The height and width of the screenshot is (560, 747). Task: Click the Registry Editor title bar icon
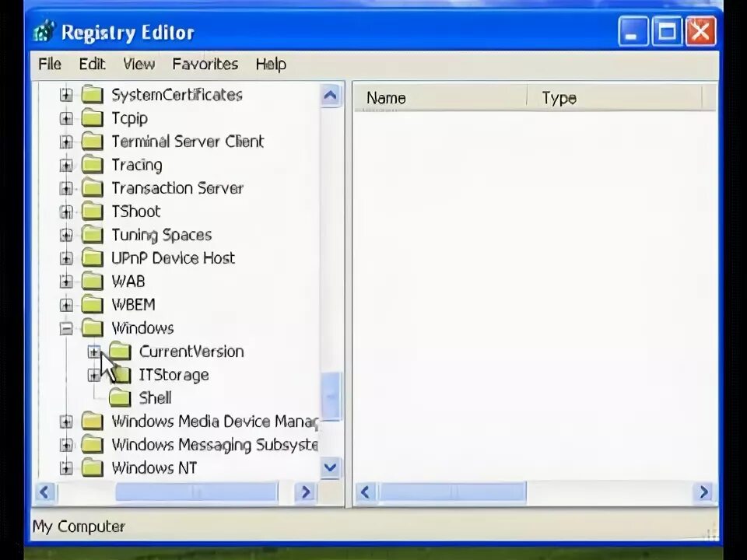[44, 32]
